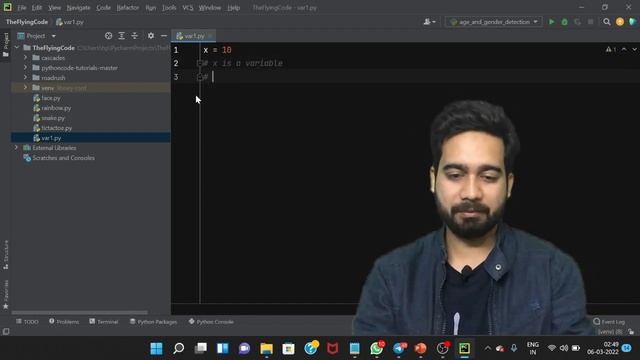Go to next highlighted problem arrow
640x360 pixels.
click(634, 49)
